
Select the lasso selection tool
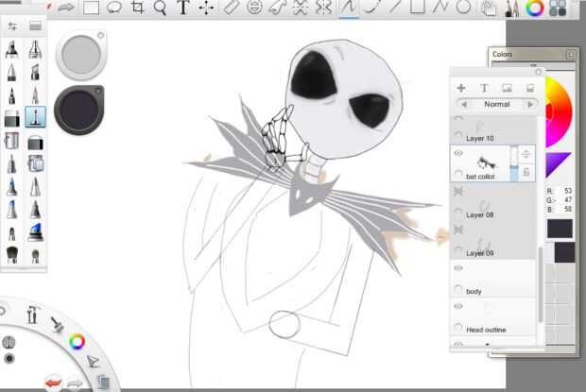click(x=114, y=9)
